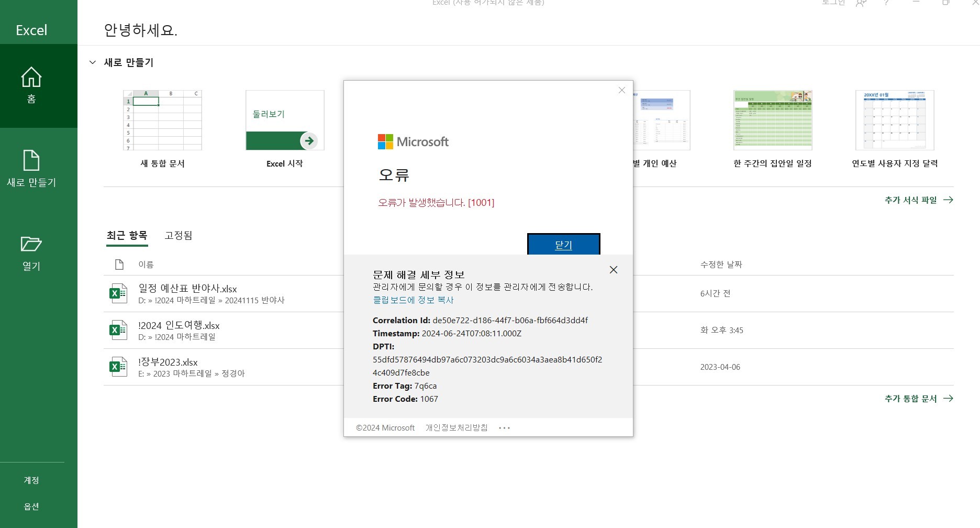Collapse the 새로 만들기 section chevron
This screenshot has height=528, width=980.
[93, 62]
